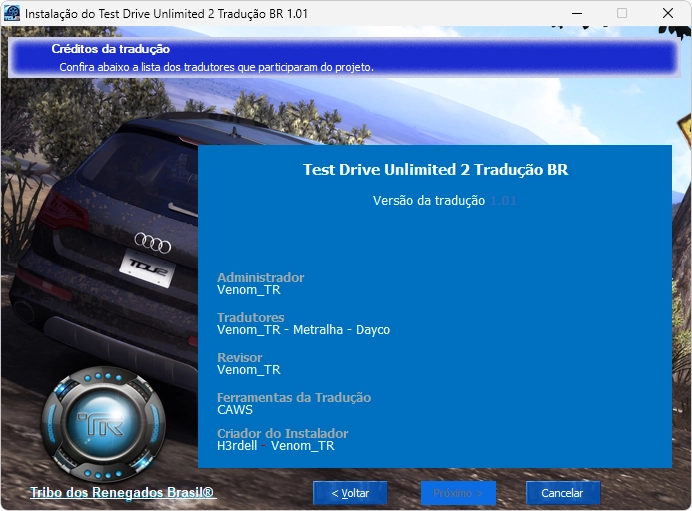Click the disabled maximize window button
692x511 pixels.
tap(622, 13)
